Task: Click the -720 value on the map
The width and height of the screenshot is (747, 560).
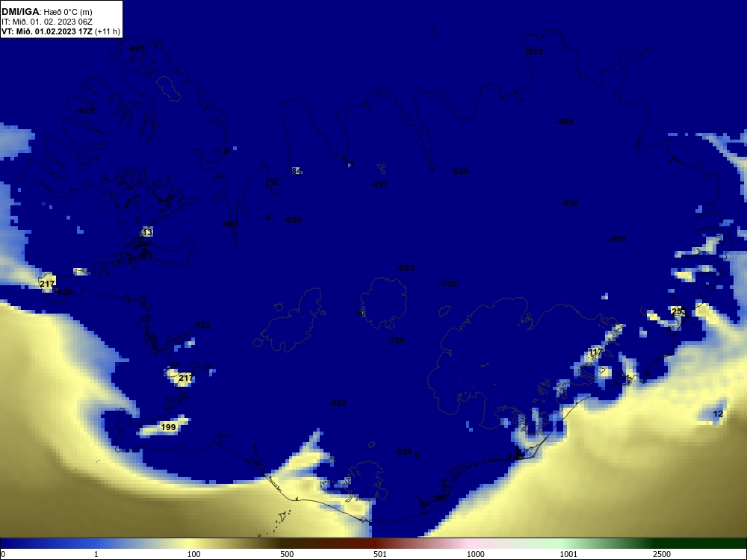Action: point(396,340)
